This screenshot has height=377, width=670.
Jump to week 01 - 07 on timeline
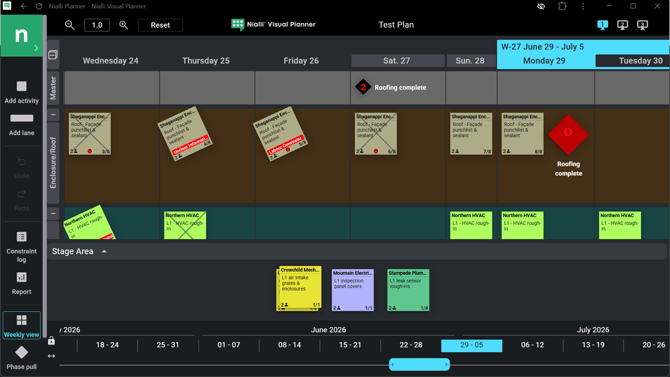(229, 345)
